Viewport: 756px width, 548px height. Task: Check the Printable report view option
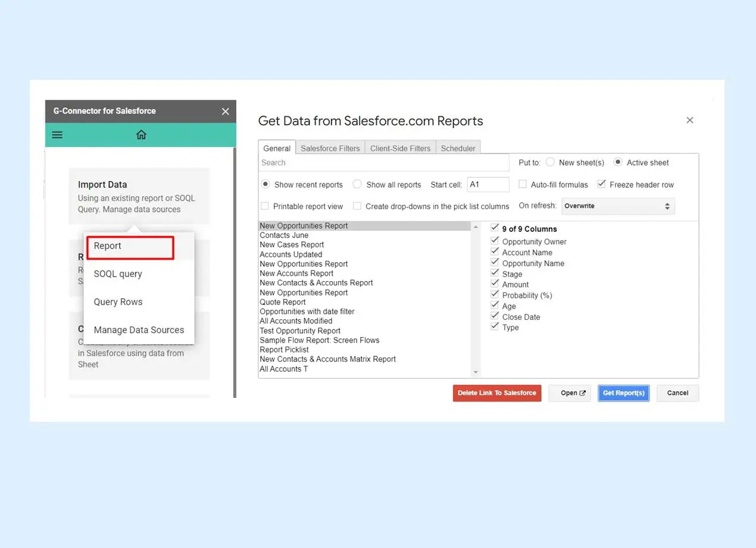[x=265, y=206]
